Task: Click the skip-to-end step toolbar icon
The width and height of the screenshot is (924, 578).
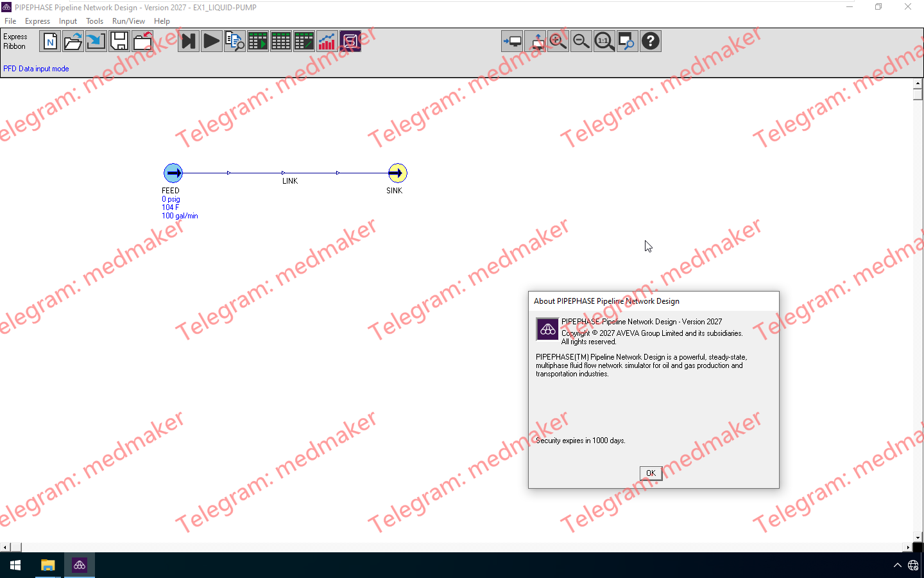Action: click(189, 42)
